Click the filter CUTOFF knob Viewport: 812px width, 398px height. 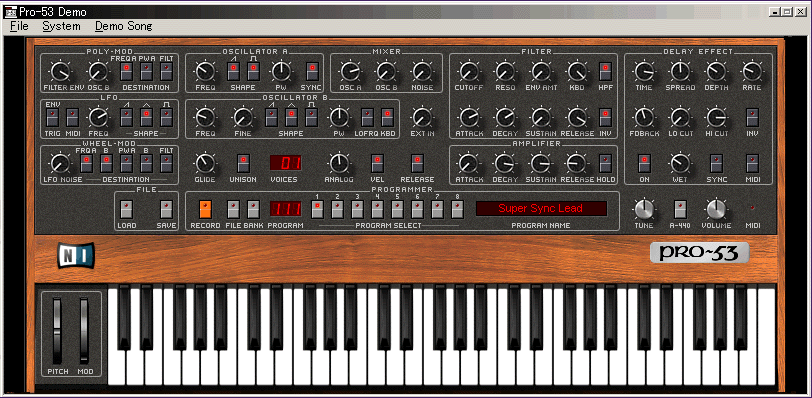point(469,71)
